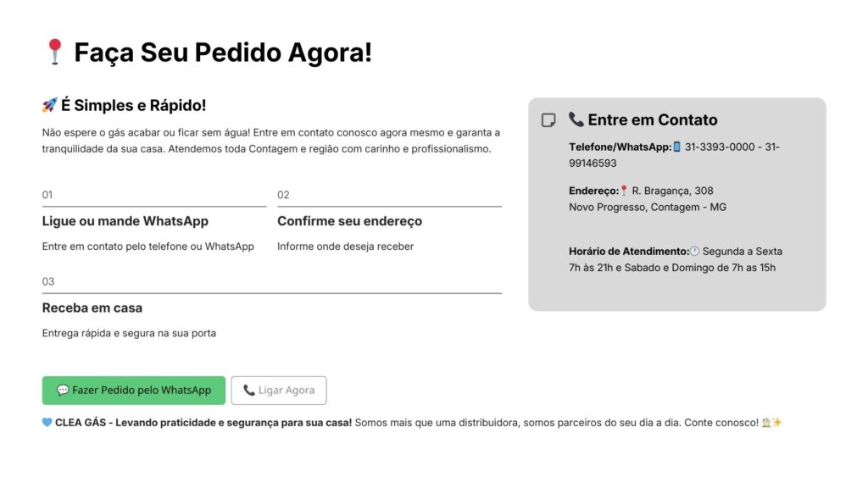The image size is (868, 488).
Task: Click the rocket icon beside 'É Simples e Rápido!'
Action: coord(49,105)
